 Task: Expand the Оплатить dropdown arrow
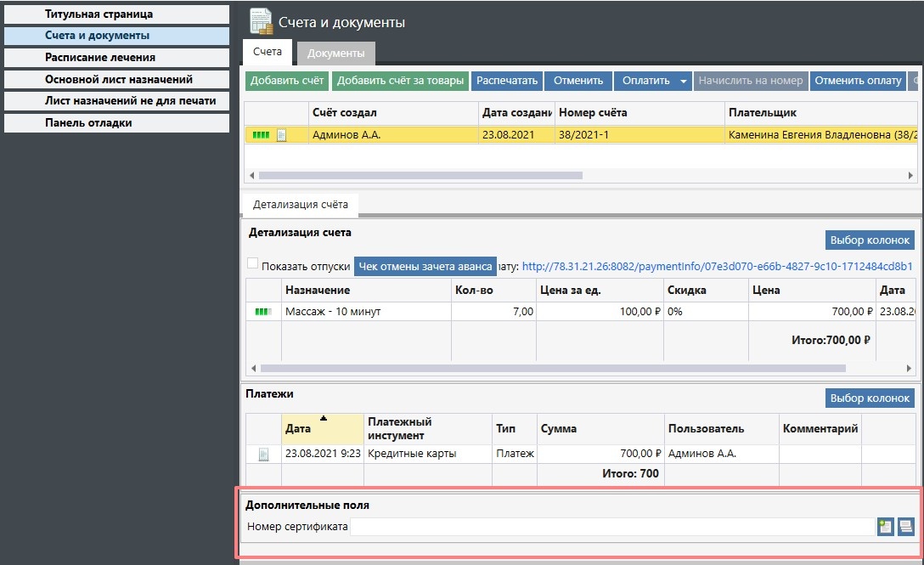pyautogui.click(x=682, y=82)
